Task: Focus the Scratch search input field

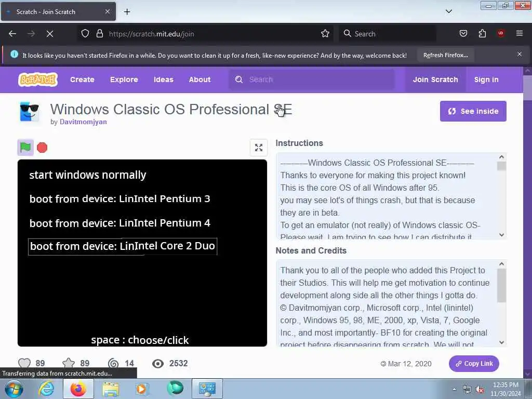Action: tap(312, 79)
